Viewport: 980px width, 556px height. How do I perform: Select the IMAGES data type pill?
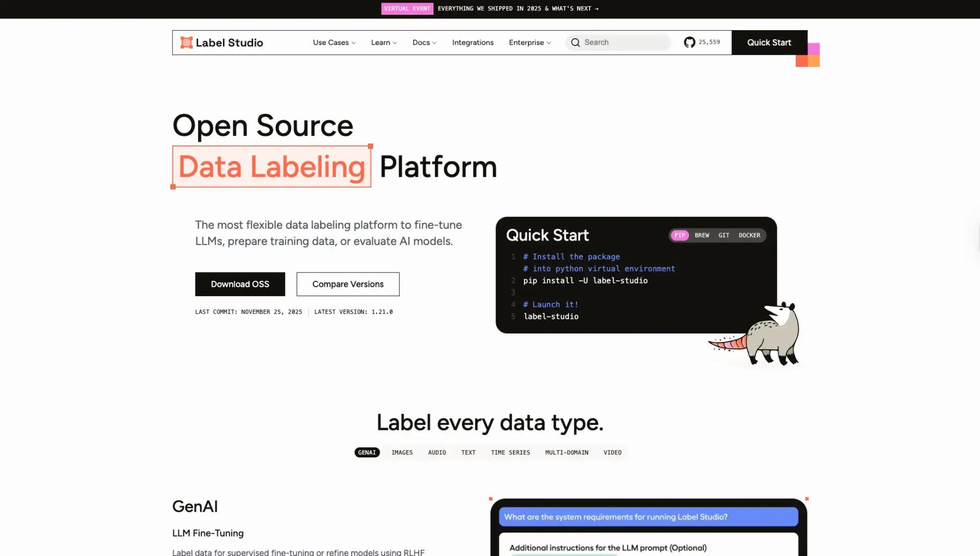(402, 452)
